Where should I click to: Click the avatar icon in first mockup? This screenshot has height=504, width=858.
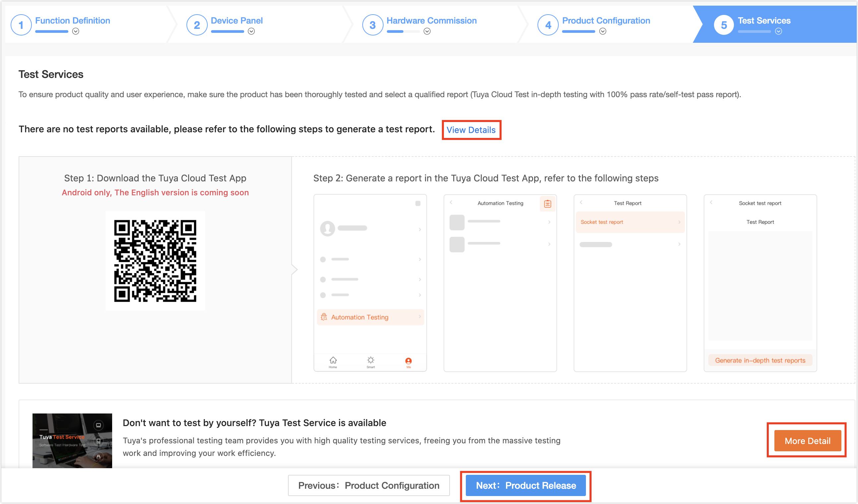[x=327, y=228]
